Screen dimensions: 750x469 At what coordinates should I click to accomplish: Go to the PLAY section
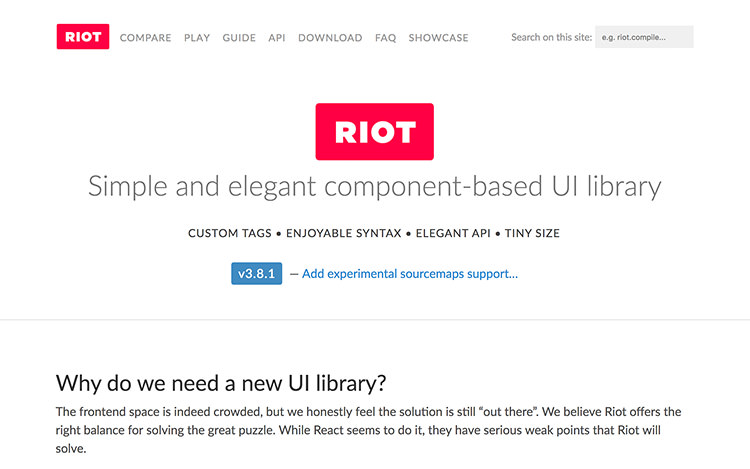(x=197, y=38)
